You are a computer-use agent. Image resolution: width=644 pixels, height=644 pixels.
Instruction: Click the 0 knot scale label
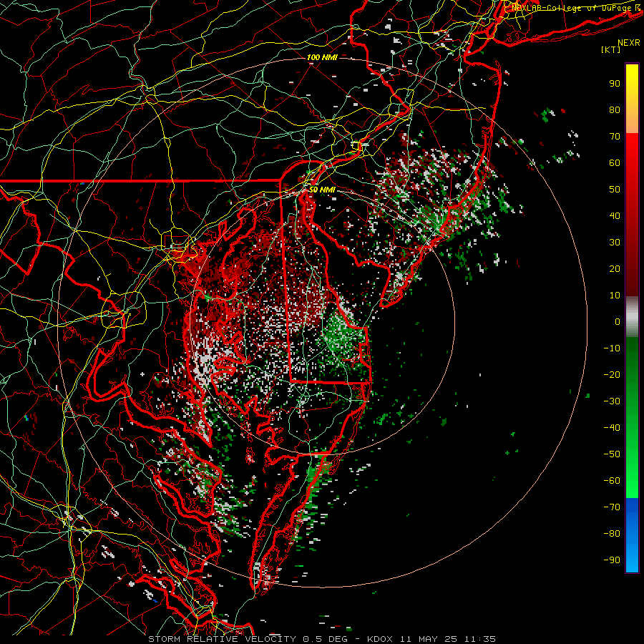tap(618, 322)
